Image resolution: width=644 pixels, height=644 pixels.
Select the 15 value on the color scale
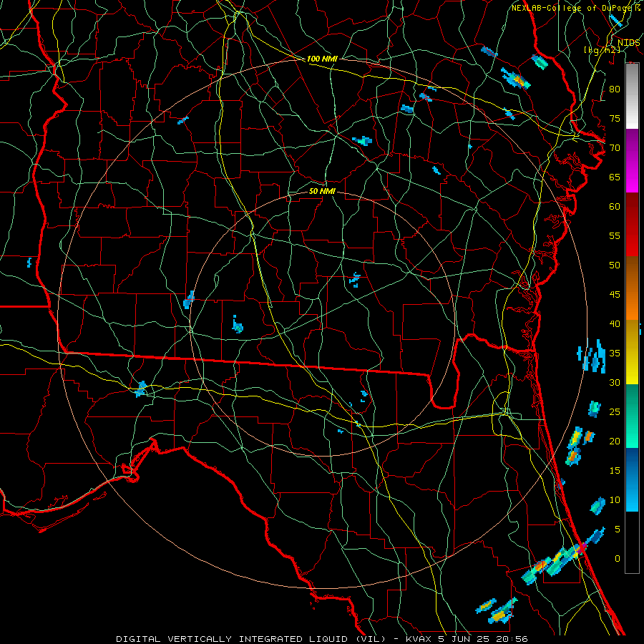[615, 471]
